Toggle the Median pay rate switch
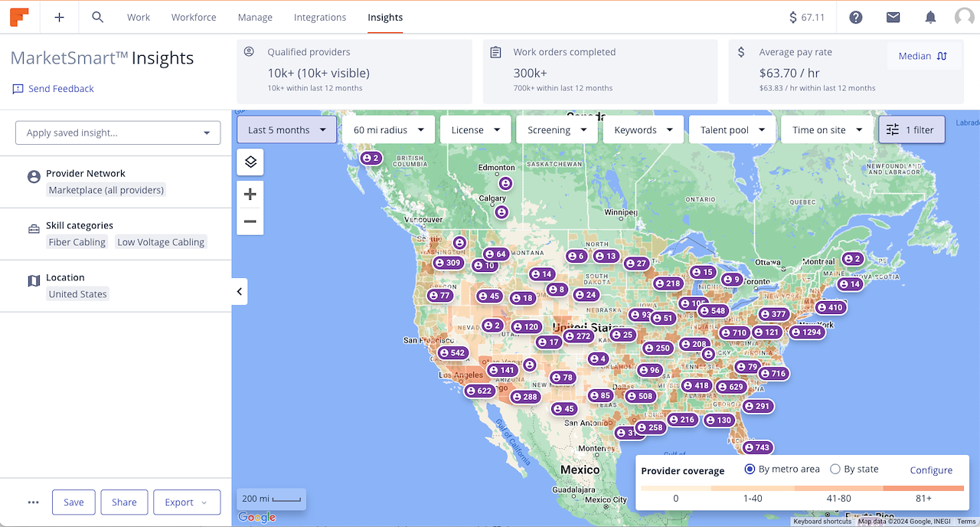The width and height of the screenshot is (980, 527). [x=923, y=56]
